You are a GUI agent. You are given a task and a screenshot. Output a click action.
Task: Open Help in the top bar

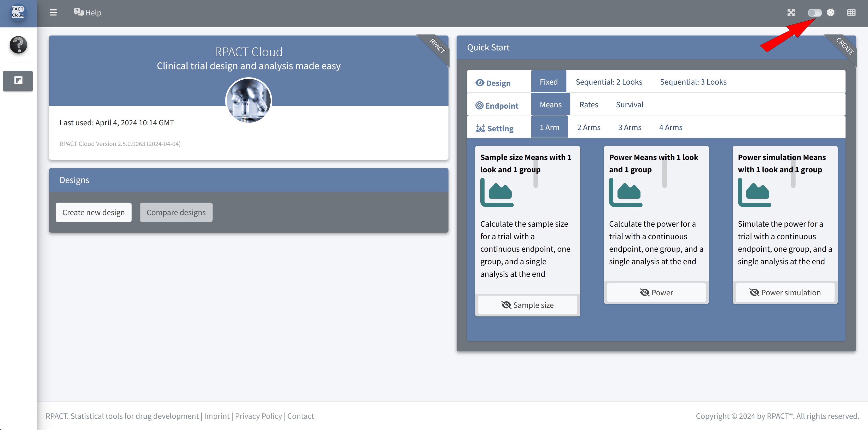coord(88,13)
